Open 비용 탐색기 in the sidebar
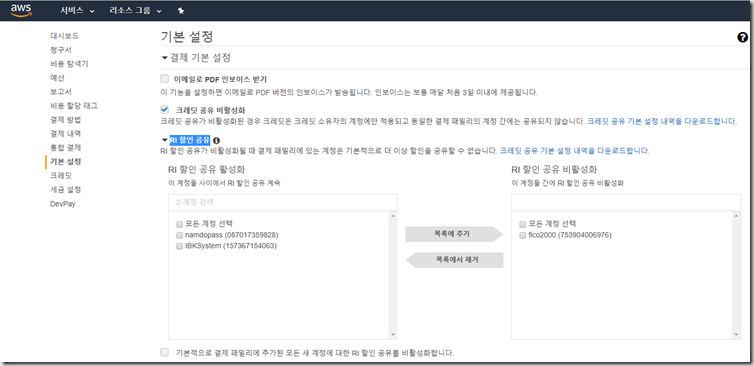The image size is (754, 366). pyautogui.click(x=69, y=63)
